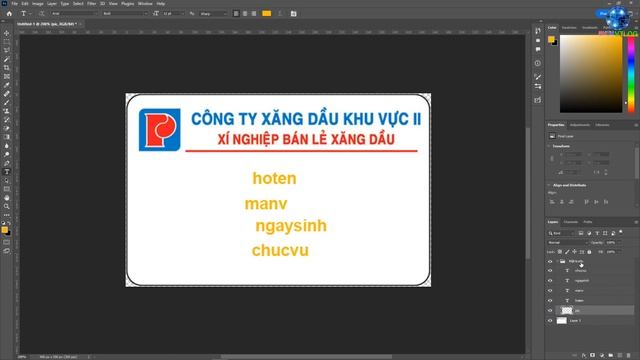The image size is (640, 360).
Task: Click the layer Fill field
Action: coord(611,252)
